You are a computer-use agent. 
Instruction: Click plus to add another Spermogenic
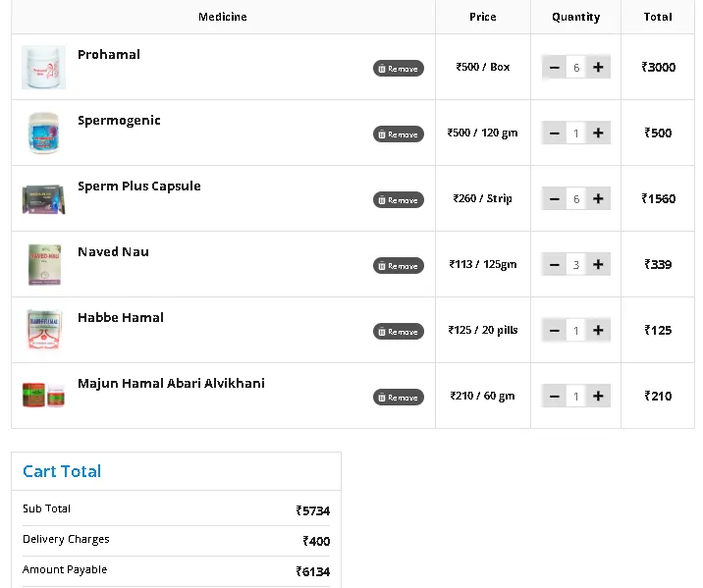(x=598, y=133)
